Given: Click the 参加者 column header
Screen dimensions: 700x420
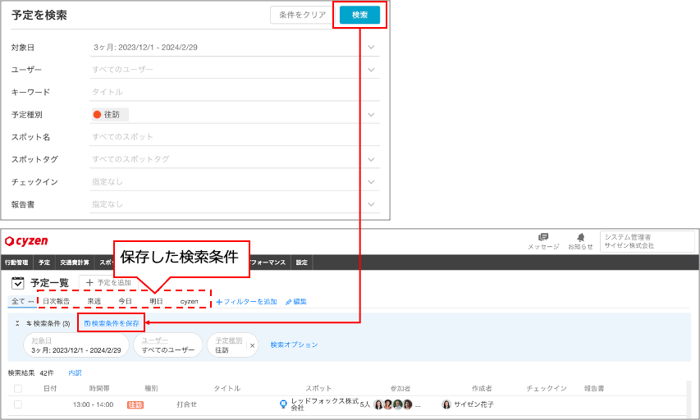Looking at the screenshot, I should pos(400,389).
